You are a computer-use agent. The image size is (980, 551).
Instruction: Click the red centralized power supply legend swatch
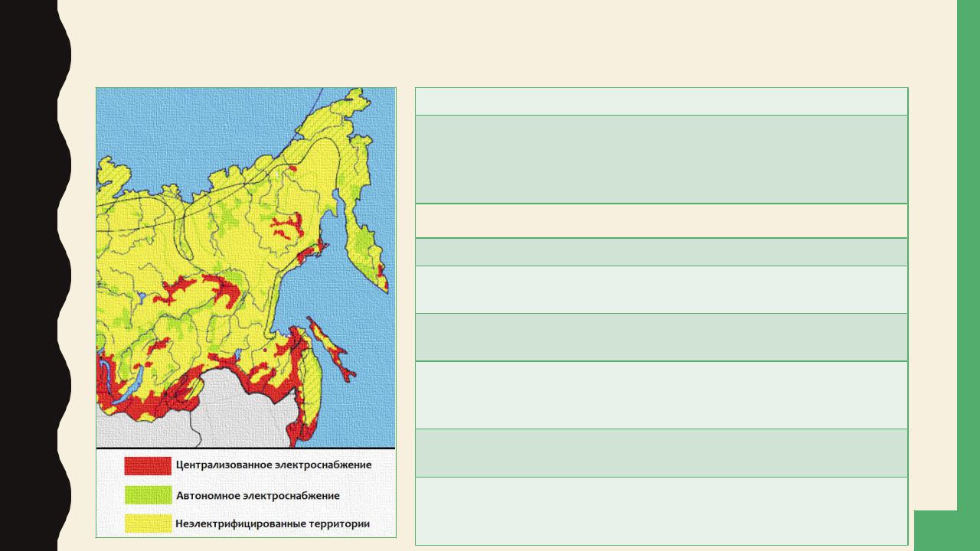(x=148, y=465)
